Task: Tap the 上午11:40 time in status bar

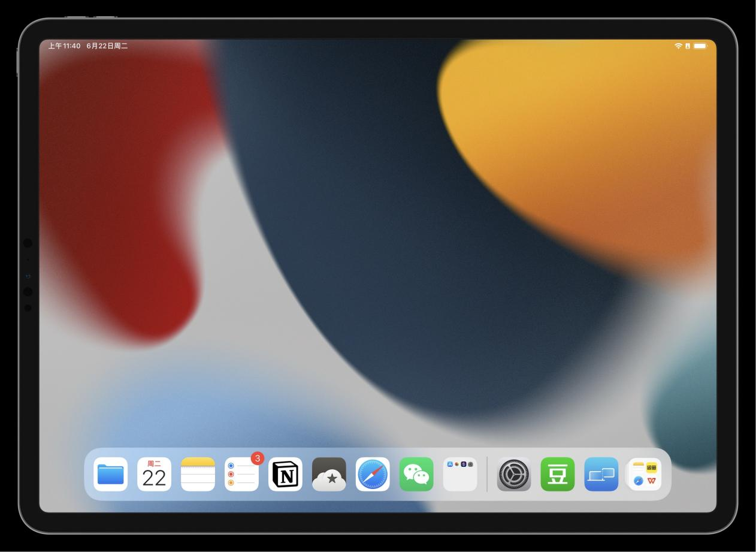Action: [64, 46]
